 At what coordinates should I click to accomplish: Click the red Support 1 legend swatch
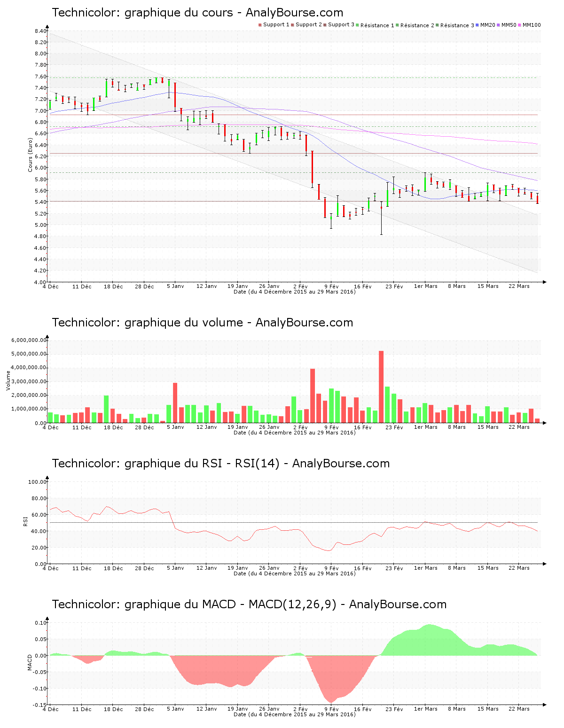click(x=260, y=25)
